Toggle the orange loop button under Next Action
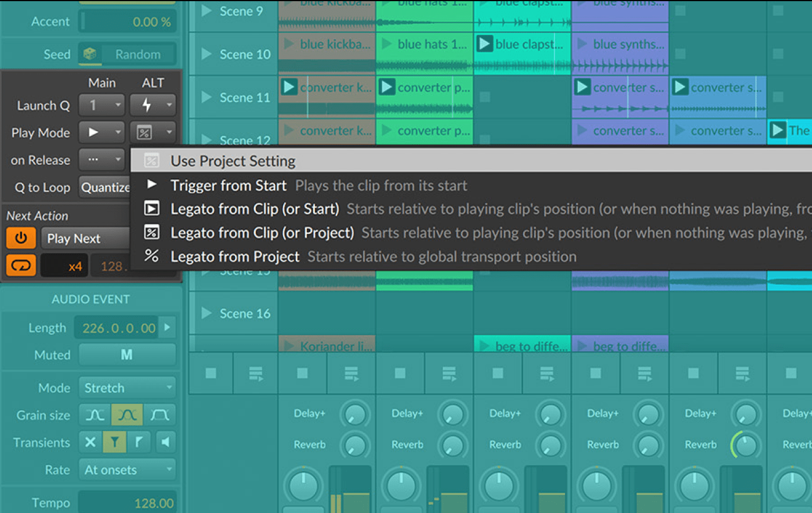Viewport: 812px width, 513px height. pos(21,265)
